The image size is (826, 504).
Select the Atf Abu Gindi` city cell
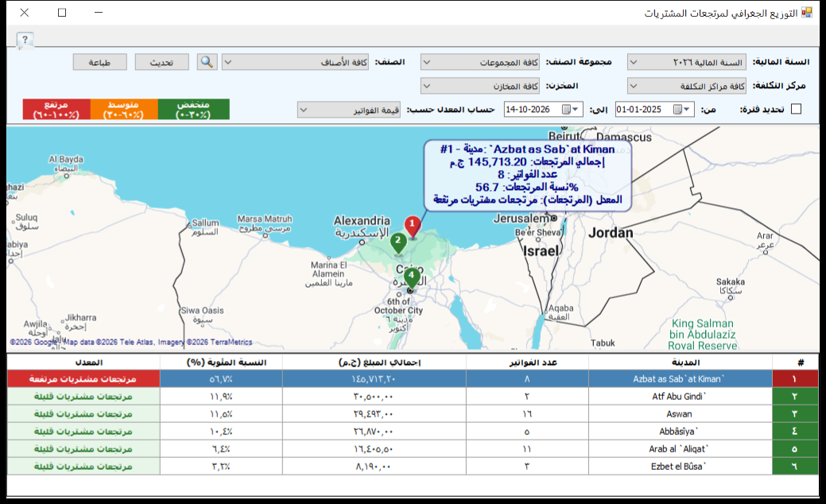(680, 397)
